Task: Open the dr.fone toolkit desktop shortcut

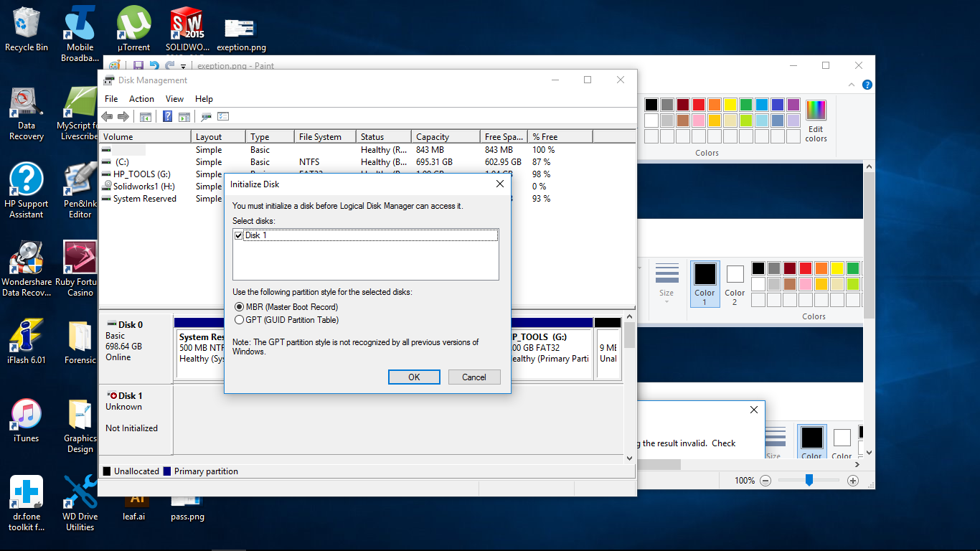Action: tap(27, 504)
